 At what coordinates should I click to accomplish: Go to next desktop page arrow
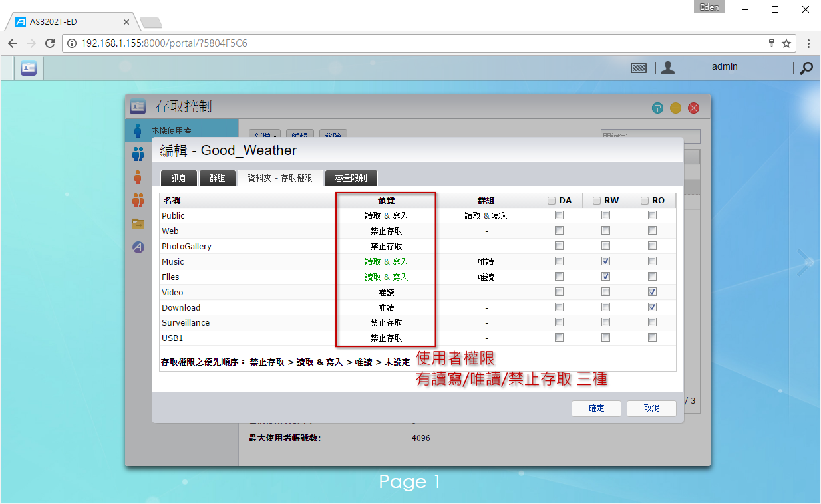pos(805,262)
